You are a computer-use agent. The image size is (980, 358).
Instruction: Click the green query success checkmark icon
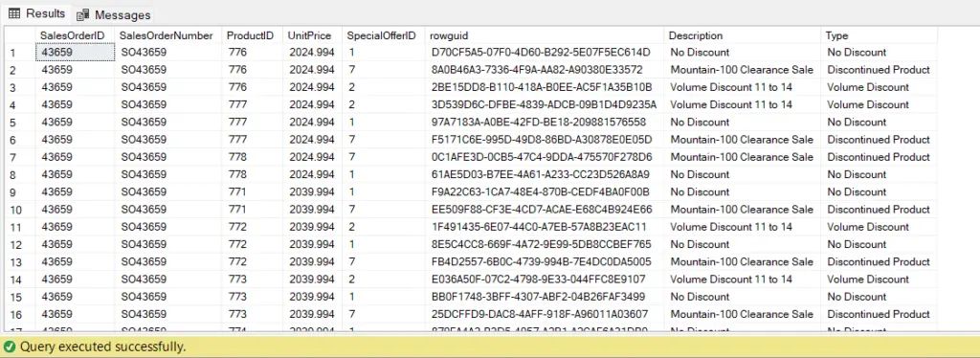coord(9,347)
